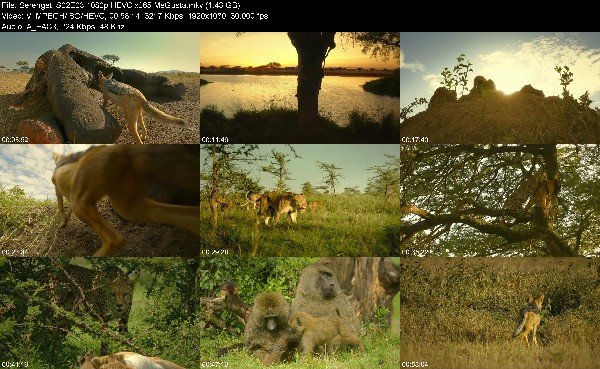Click the Audio info line
The image size is (600, 369).
pyautogui.click(x=63, y=27)
